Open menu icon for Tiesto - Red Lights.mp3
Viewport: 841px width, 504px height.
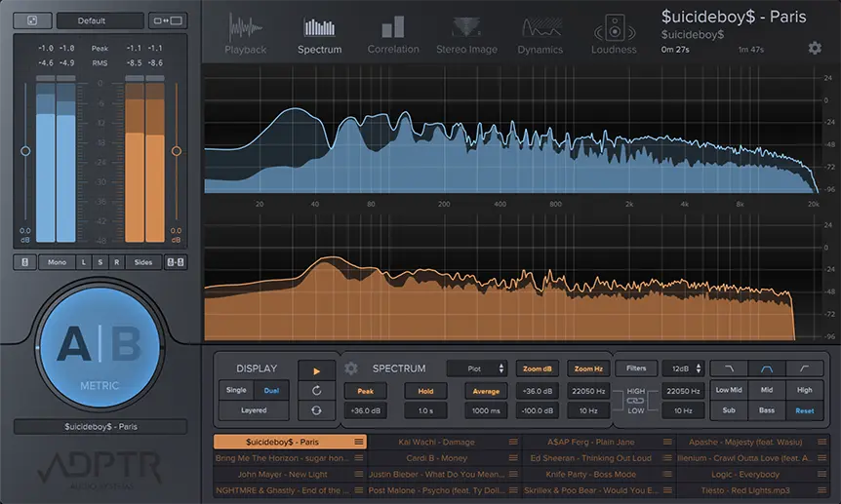pos(821,490)
